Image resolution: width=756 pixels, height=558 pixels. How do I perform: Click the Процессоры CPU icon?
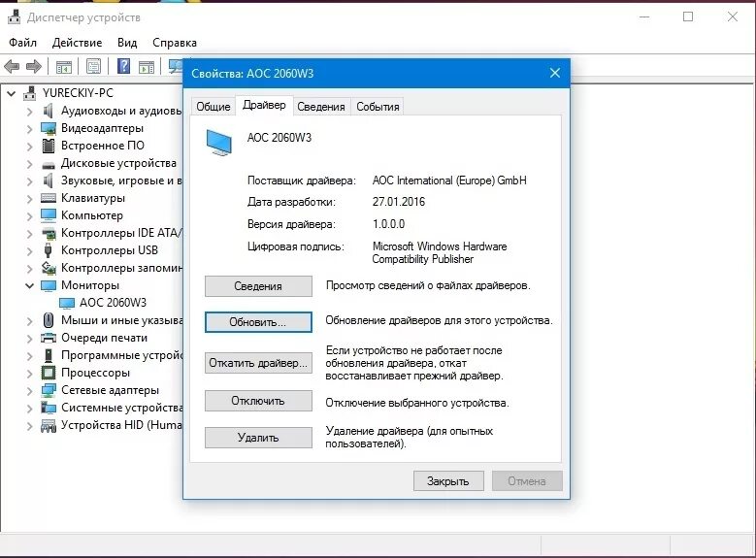(x=49, y=373)
